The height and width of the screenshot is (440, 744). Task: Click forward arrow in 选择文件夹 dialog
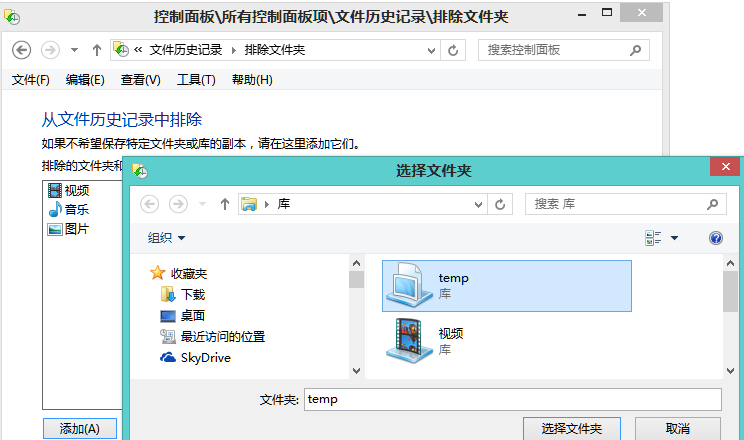(x=178, y=204)
